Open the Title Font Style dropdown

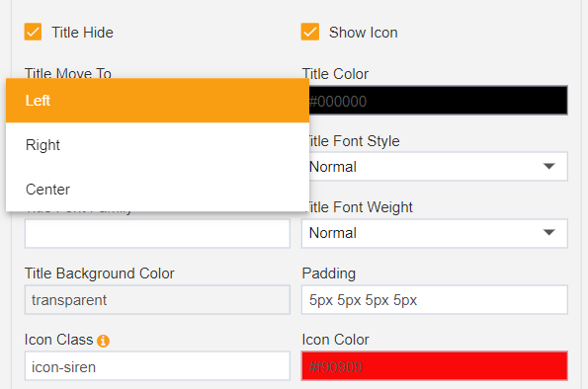pyautogui.click(x=435, y=167)
